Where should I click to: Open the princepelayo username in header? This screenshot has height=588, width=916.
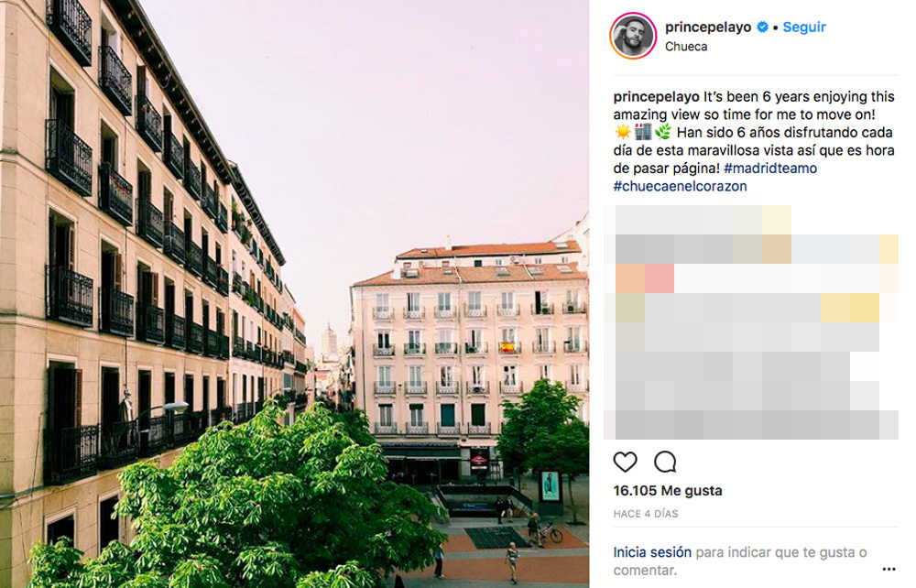[x=708, y=27]
